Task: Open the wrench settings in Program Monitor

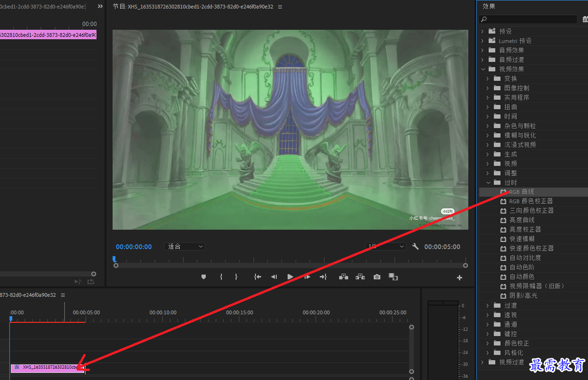Action: coord(415,247)
